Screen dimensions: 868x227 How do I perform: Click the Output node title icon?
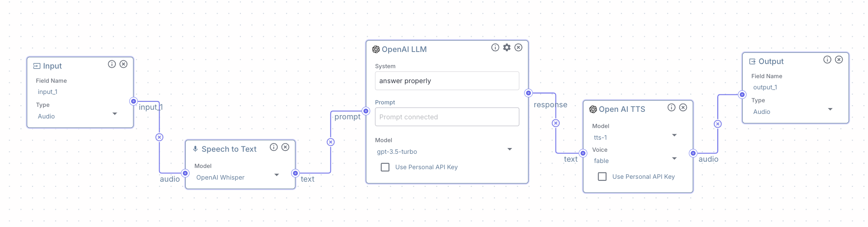(753, 62)
